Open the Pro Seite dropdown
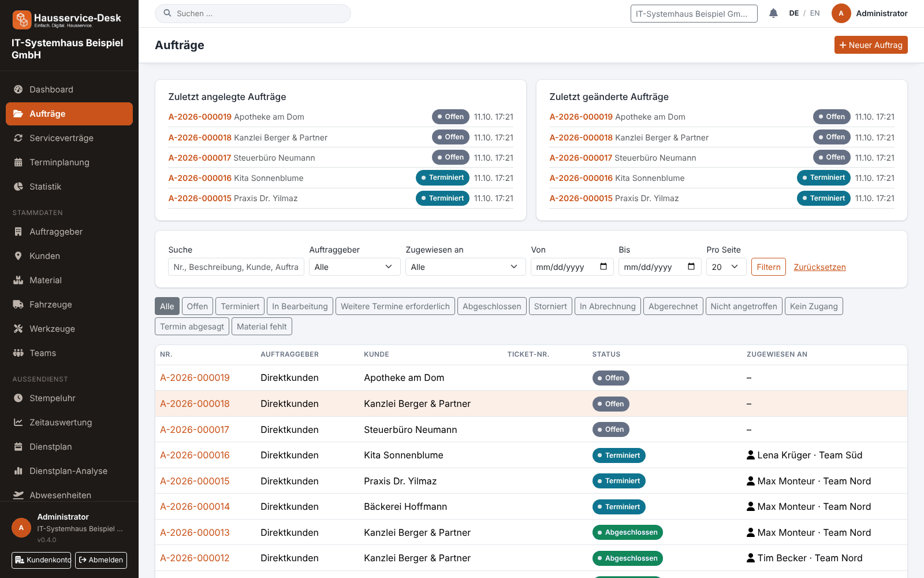The image size is (924, 578). 726,267
